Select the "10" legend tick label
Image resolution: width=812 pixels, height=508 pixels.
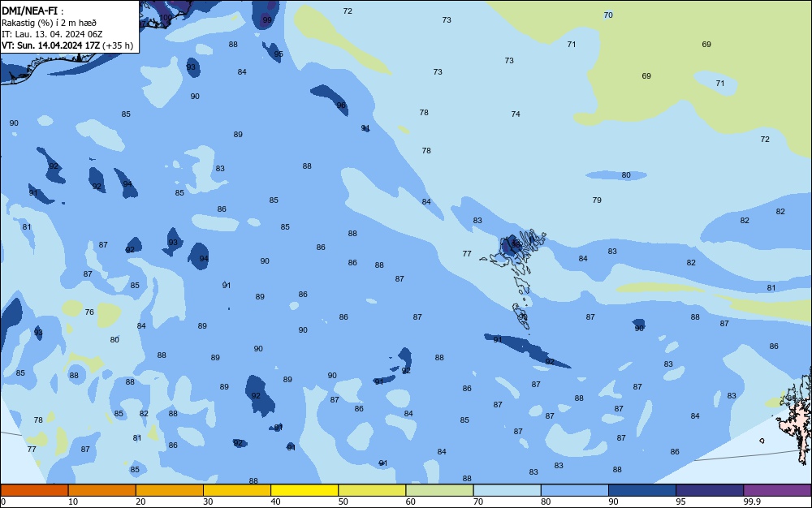coord(73,502)
